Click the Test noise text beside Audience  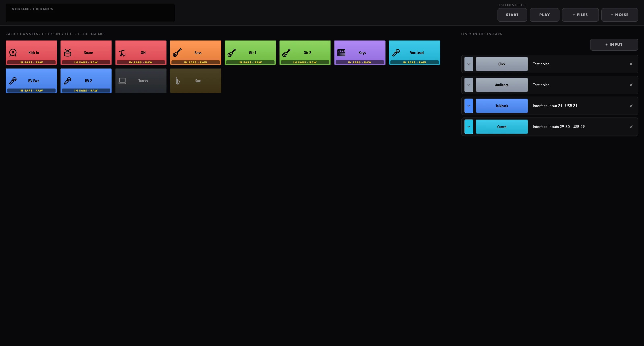pos(541,85)
